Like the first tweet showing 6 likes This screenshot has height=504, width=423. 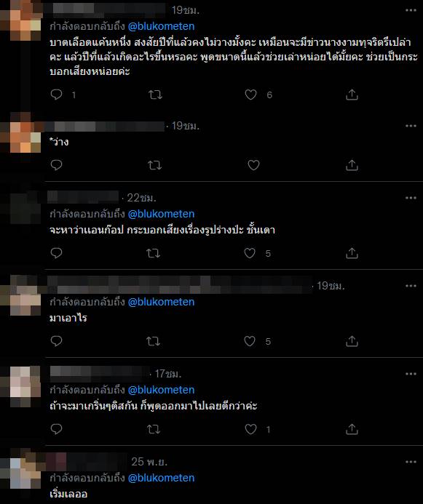(251, 95)
